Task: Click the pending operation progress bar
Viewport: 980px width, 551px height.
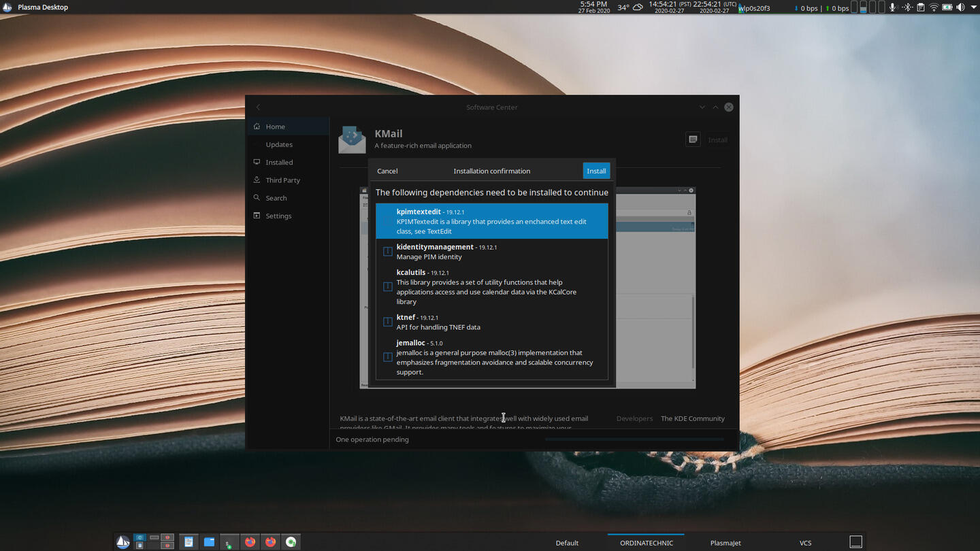Action: click(634, 439)
